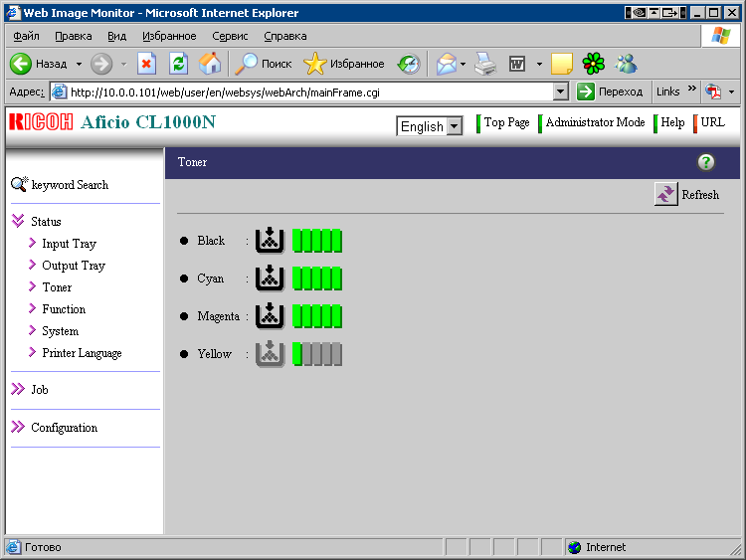
Task: Open the Mail button dropdown arrow
Action: pos(463,64)
